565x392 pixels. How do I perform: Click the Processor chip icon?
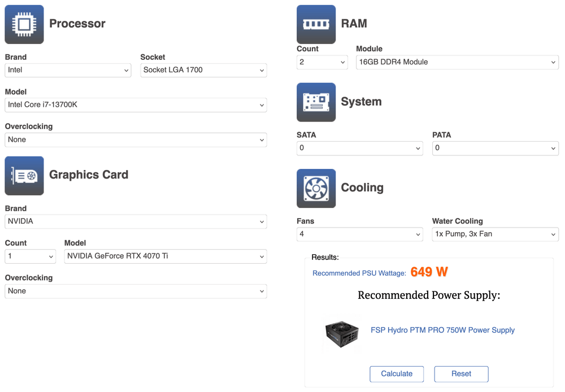pos(24,24)
